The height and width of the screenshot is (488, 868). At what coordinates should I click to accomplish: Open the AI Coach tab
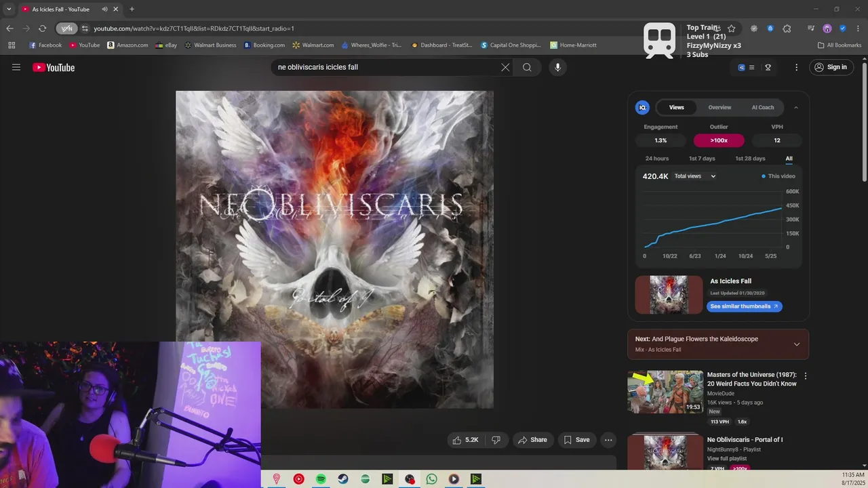(763, 107)
